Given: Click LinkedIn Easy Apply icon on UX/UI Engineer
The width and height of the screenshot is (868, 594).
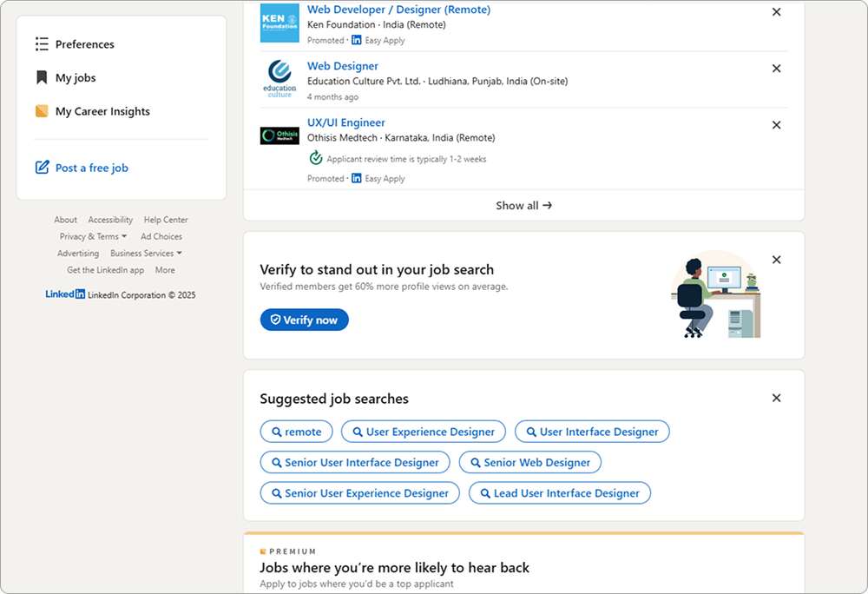Looking at the screenshot, I should coord(357,178).
